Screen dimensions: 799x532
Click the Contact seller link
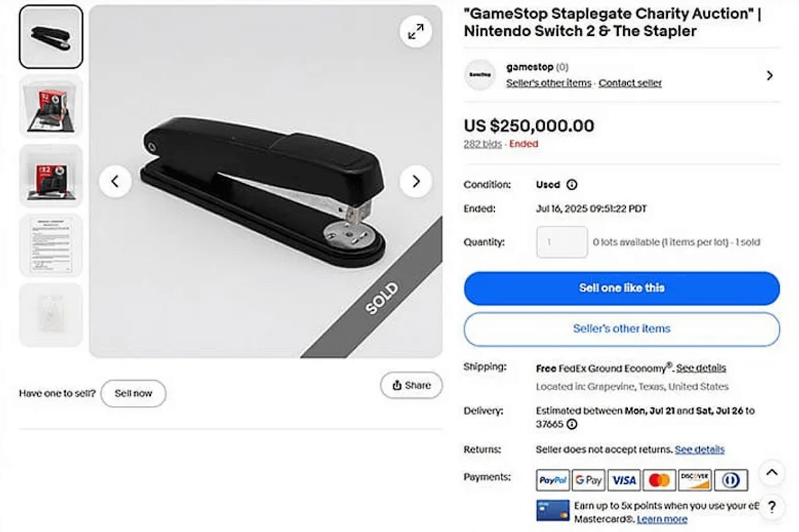(x=630, y=83)
